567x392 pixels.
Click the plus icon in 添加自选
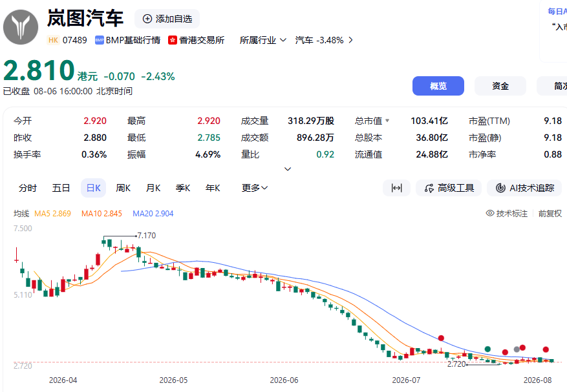pyautogui.click(x=147, y=19)
